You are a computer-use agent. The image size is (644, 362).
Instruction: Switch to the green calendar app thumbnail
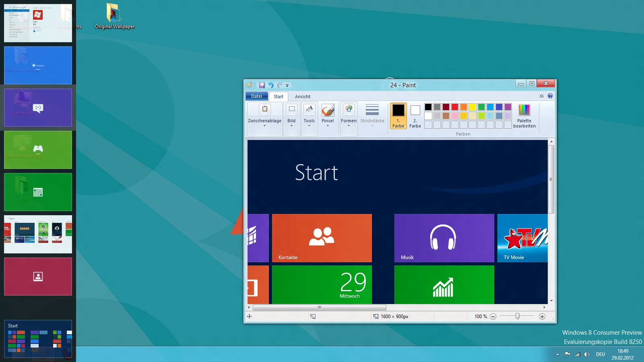(38, 192)
